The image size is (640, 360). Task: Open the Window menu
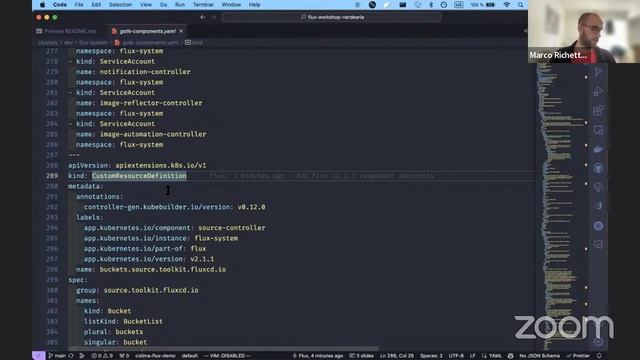coord(231,5)
